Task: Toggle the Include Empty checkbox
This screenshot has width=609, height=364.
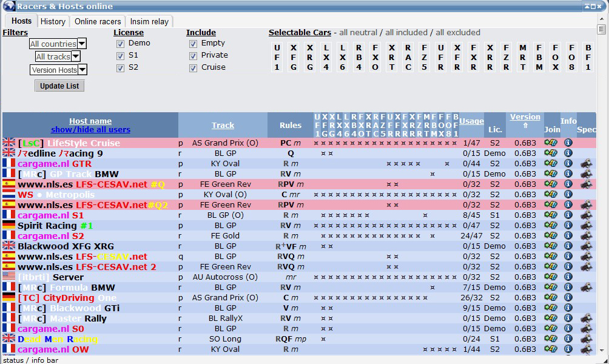Action: (193, 44)
